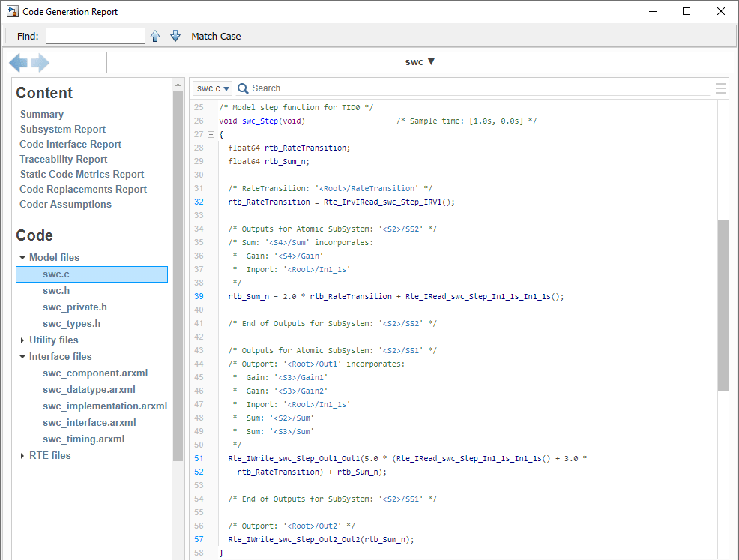This screenshot has width=739, height=560.
Task: Open swc_component.arxml interface file
Action: 94,373
